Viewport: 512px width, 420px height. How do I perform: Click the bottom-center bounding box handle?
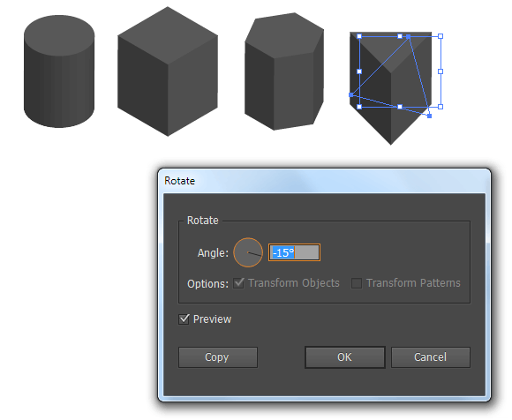pos(400,107)
